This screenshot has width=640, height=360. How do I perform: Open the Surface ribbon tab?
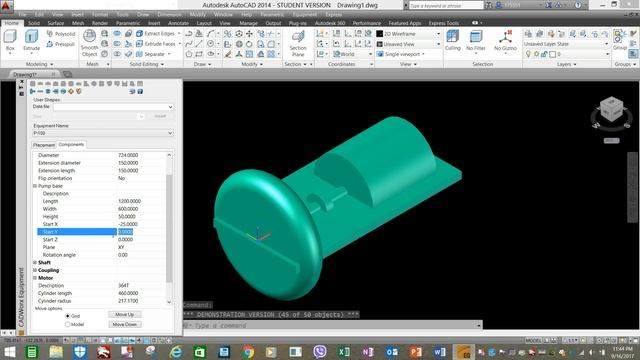pyautogui.click(x=56, y=23)
